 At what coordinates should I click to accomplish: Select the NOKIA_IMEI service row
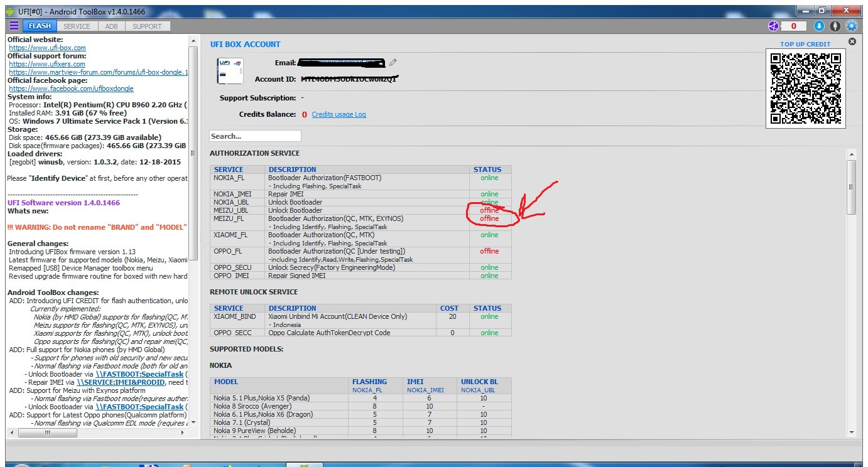coord(361,194)
